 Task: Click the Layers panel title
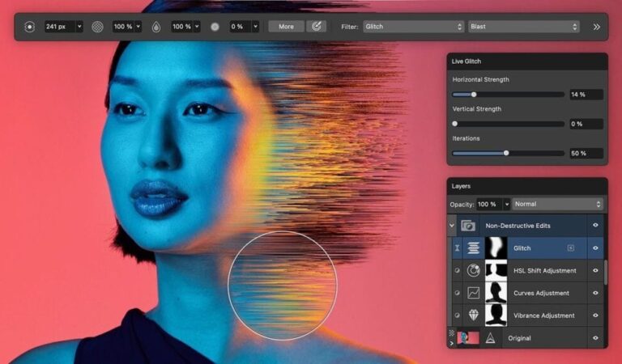coord(461,186)
